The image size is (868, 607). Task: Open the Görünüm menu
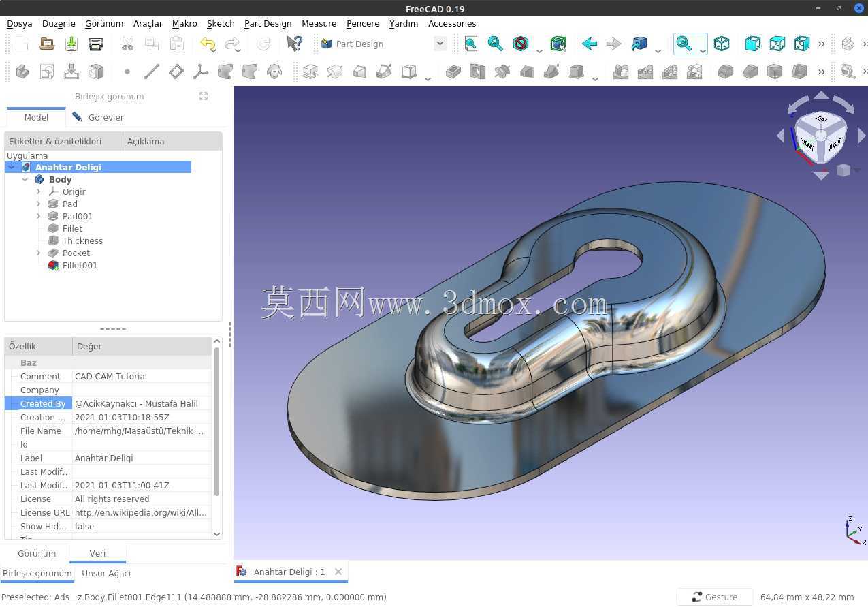point(104,23)
